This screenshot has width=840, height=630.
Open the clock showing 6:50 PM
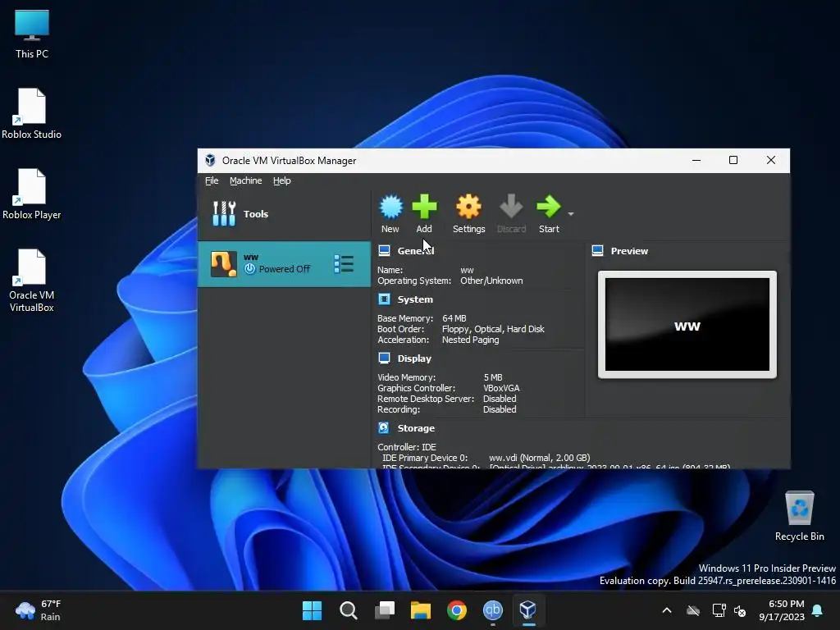tap(782, 610)
